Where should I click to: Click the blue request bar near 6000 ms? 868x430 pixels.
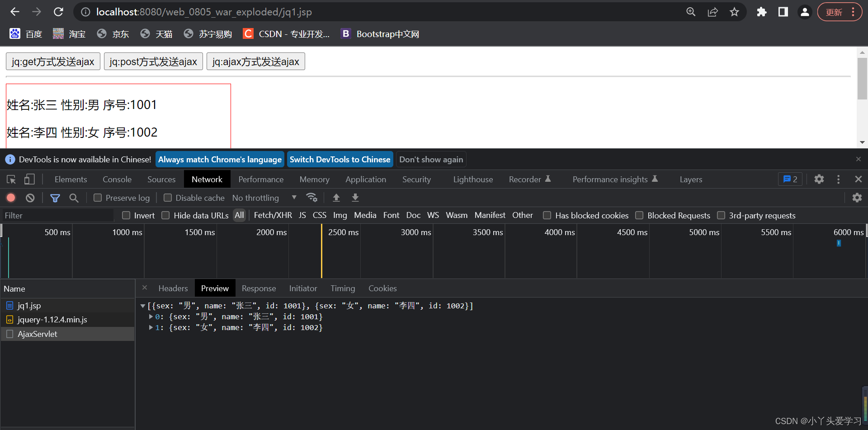pos(839,243)
